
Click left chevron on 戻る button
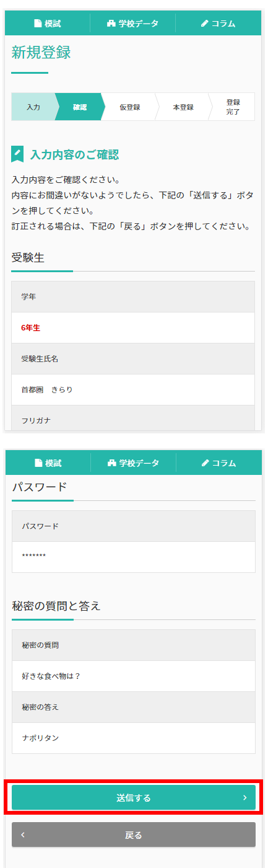coord(23,835)
